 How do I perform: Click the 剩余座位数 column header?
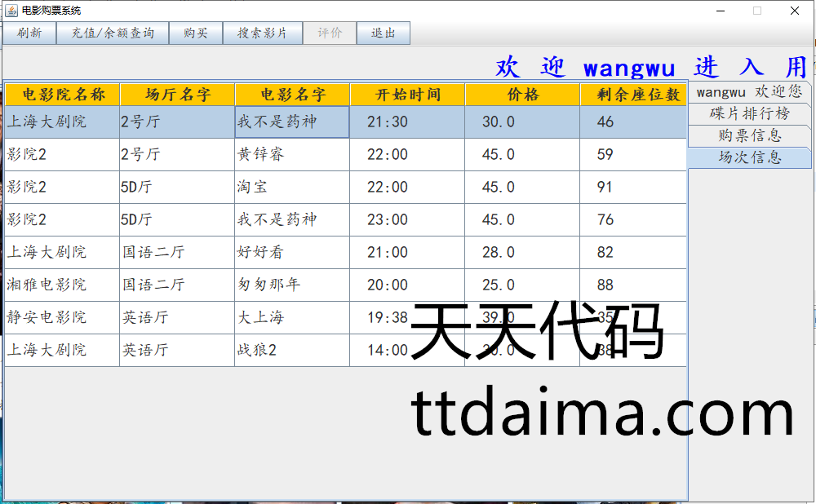(637, 95)
